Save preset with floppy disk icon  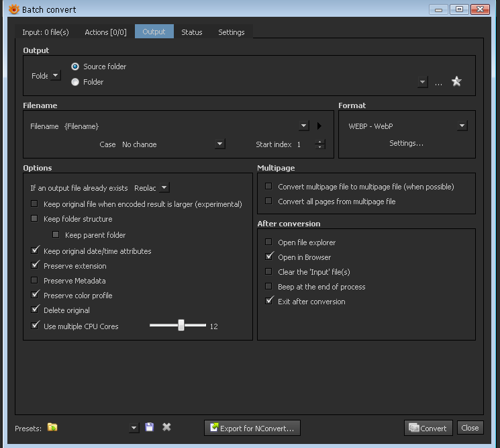pos(150,428)
